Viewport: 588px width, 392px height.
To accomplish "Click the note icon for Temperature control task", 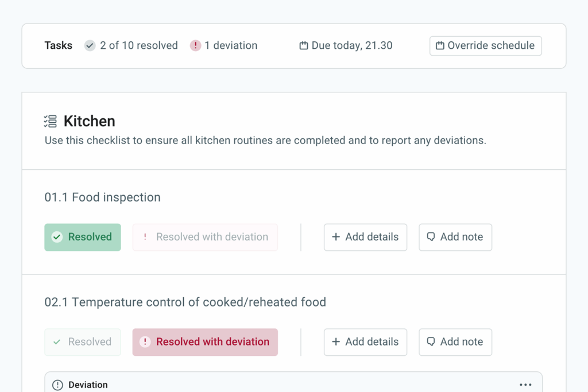I will [x=431, y=342].
